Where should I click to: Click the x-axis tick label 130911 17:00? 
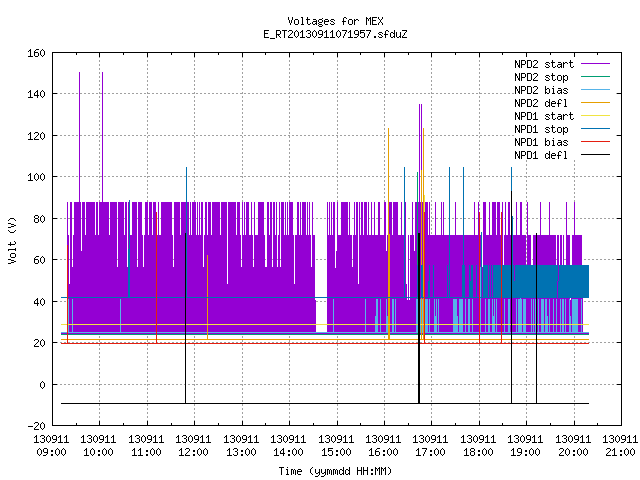[x=431, y=446]
